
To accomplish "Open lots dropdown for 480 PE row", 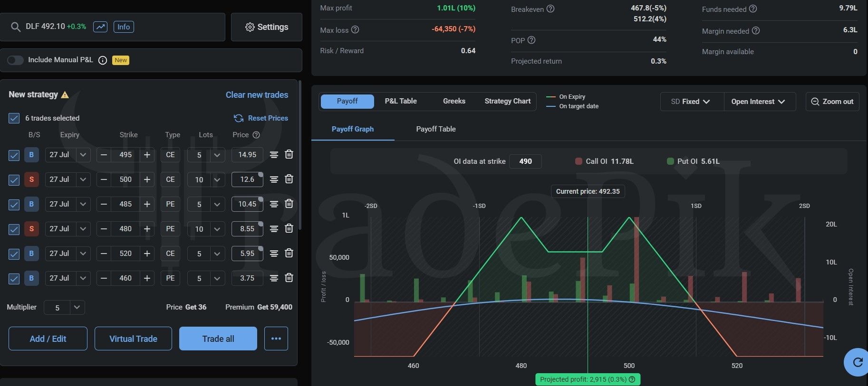I will pos(217,229).
